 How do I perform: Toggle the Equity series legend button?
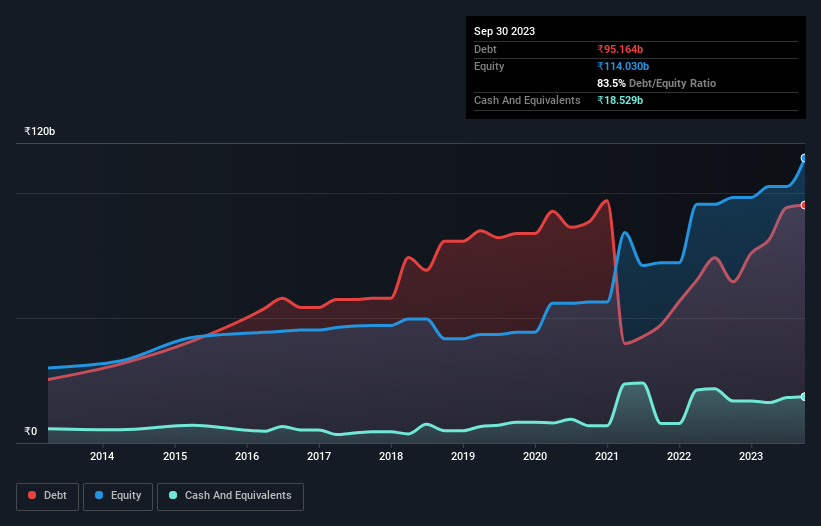tap(118, 496)
